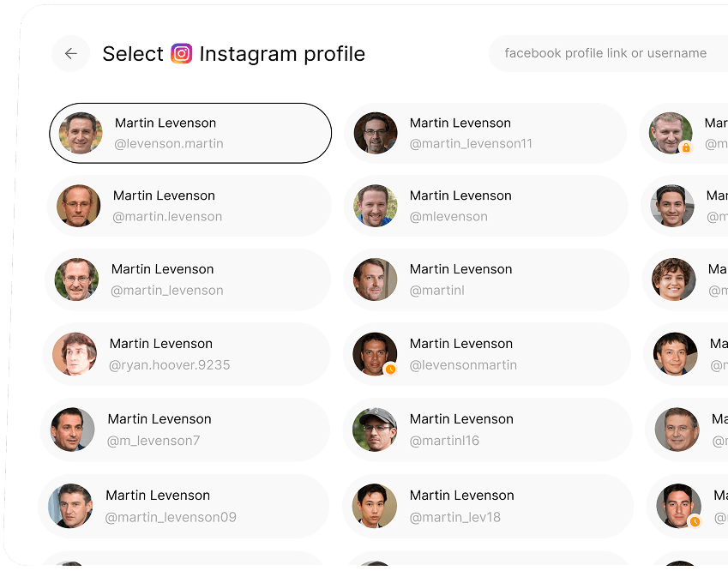728x571 pixels.
Task: Select the highlighted @levenson.martin profile card
Action: (x=190, y=133)
